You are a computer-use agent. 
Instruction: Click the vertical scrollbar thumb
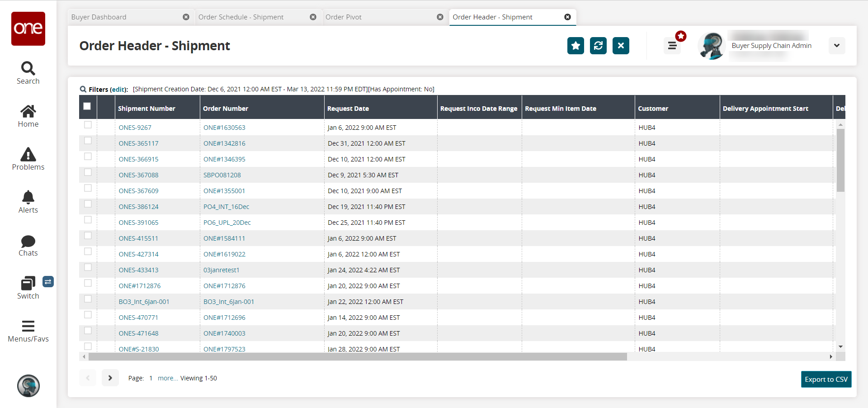tap(840, 160)
